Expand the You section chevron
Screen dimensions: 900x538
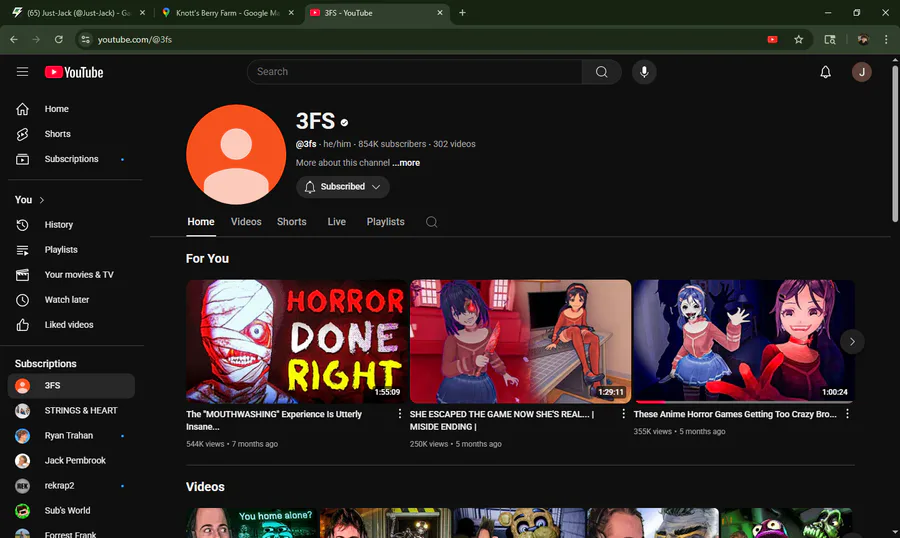42,200
